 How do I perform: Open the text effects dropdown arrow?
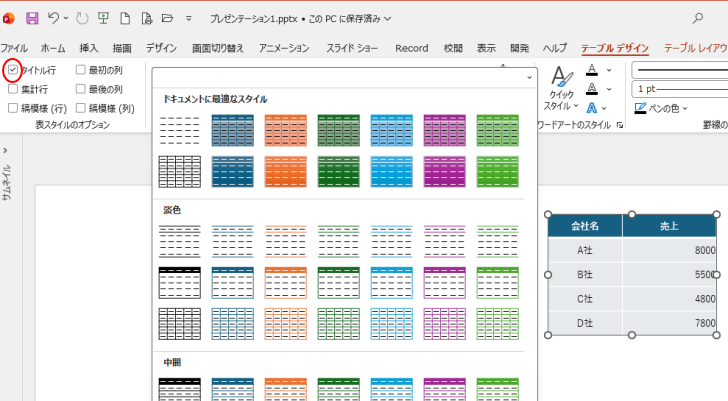604,108
